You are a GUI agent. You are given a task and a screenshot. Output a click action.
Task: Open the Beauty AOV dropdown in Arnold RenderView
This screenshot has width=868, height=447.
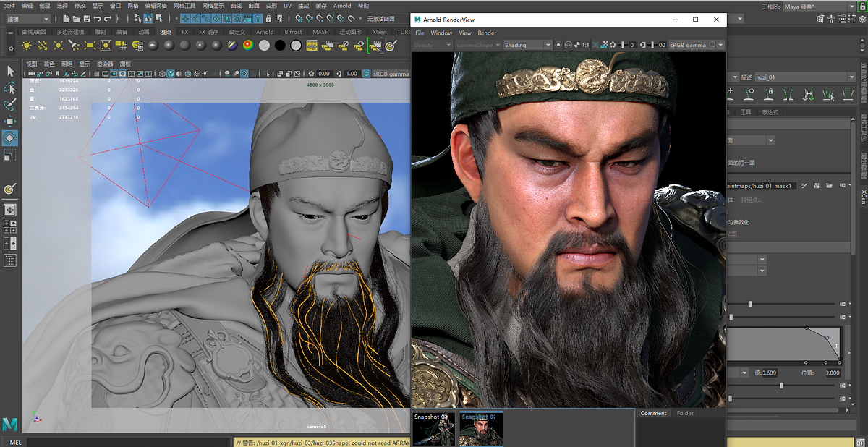[x=433, y=45]
